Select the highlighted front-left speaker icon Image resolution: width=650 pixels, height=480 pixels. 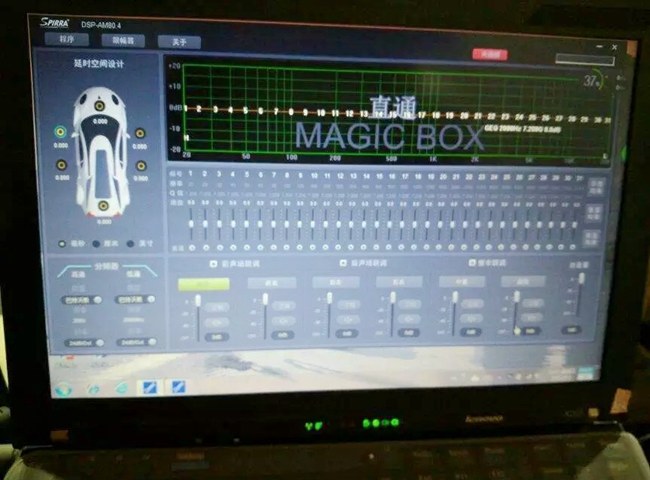coord(61,132)
